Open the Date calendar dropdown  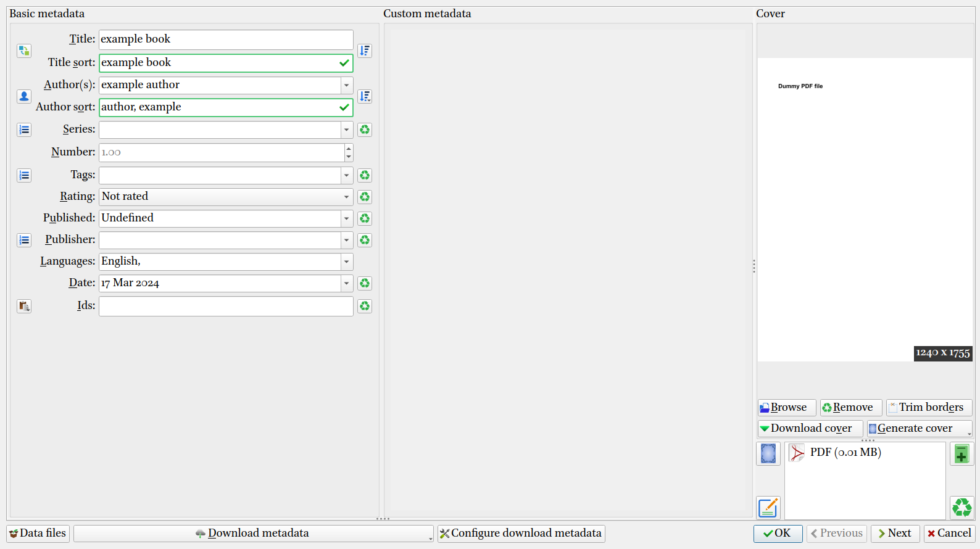click(347, 283)
